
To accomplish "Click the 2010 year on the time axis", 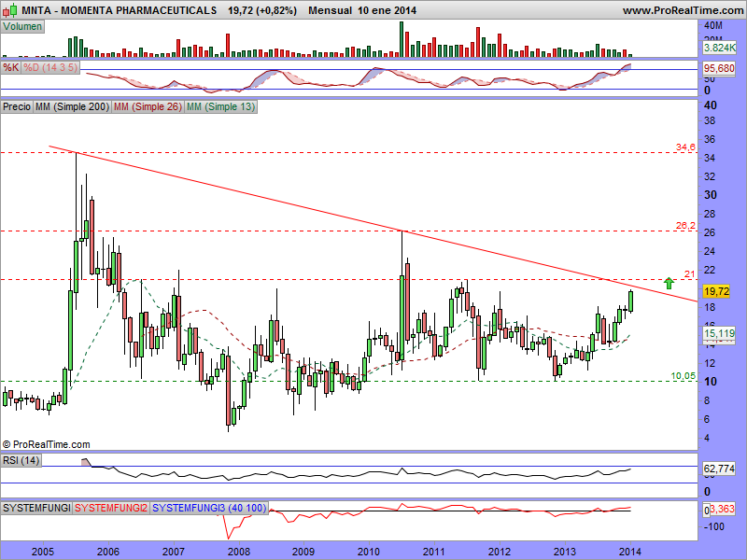I will (x=369, y=552).
